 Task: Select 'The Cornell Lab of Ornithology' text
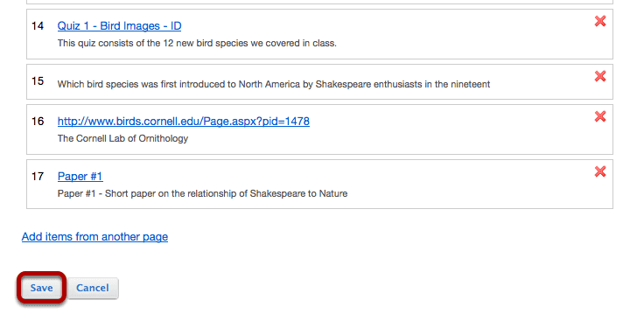pos(122,138)
